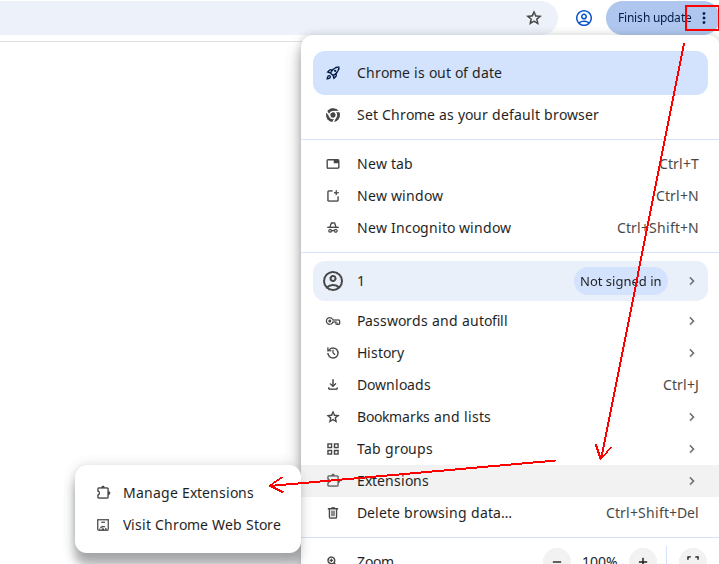Click the Bookmarks star icon in menu
Screen dimensions: 719x564
click(x=333, y=417)
